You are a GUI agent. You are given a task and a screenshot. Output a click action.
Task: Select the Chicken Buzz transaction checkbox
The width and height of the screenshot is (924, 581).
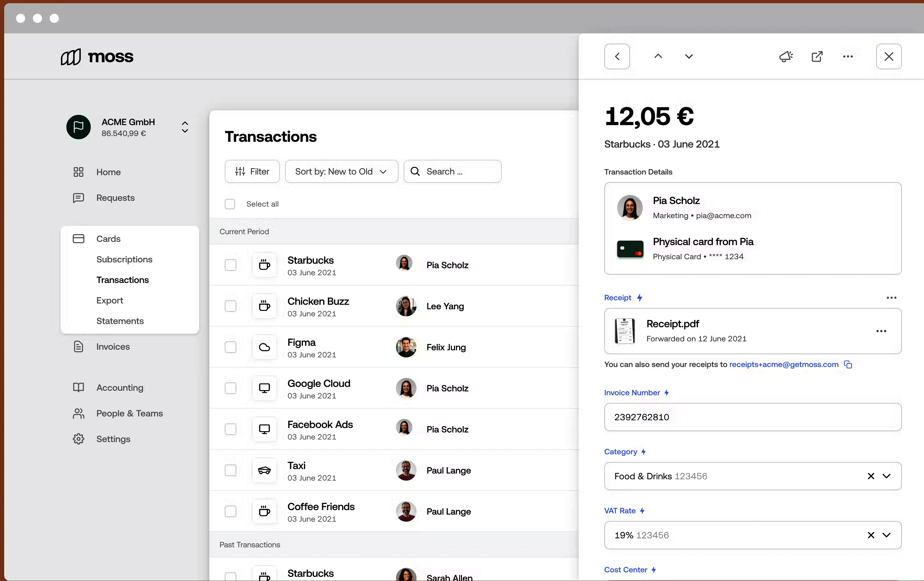[x=230, y=306]
